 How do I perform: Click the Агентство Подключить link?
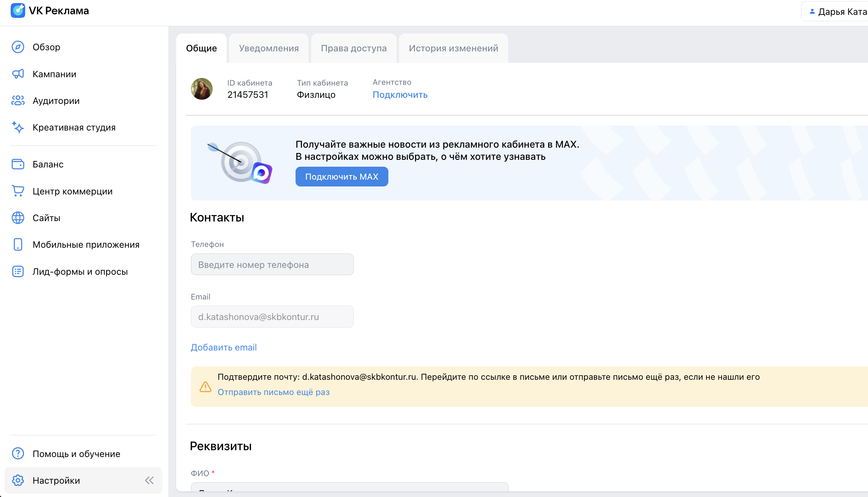[400, 95]
